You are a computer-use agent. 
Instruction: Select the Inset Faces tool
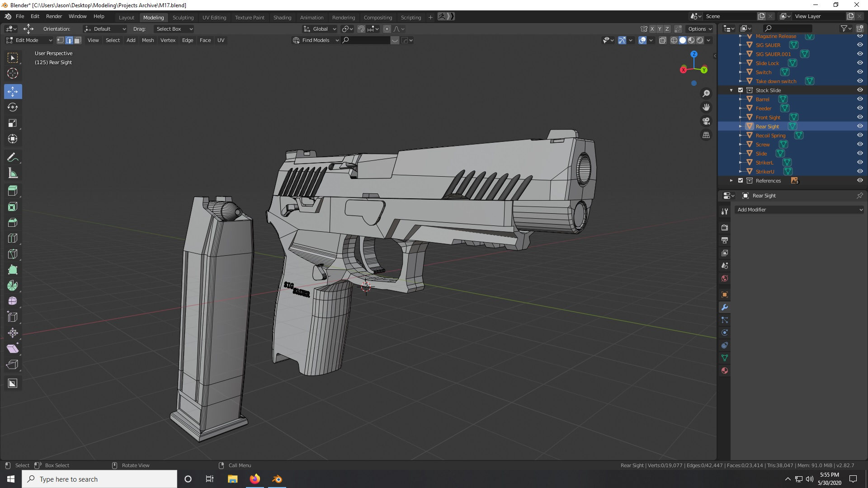[13, 206]
